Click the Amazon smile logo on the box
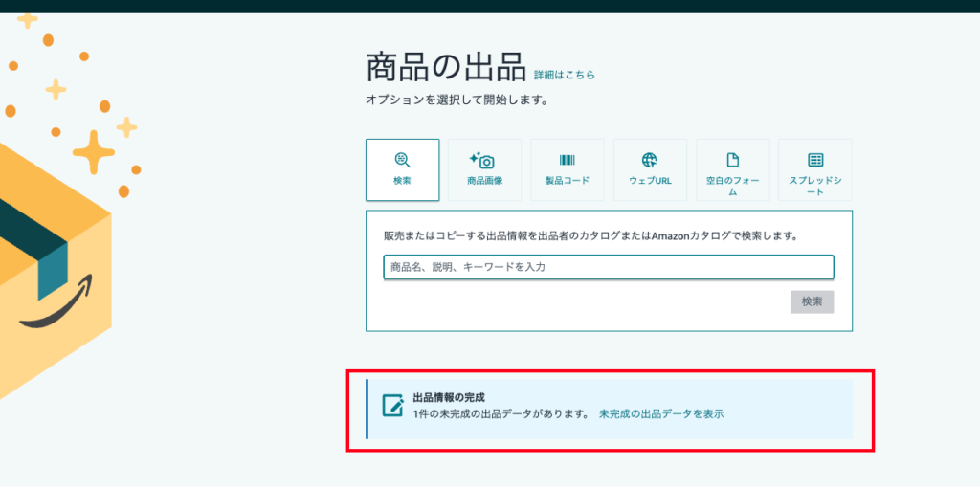 click(55, 304)
